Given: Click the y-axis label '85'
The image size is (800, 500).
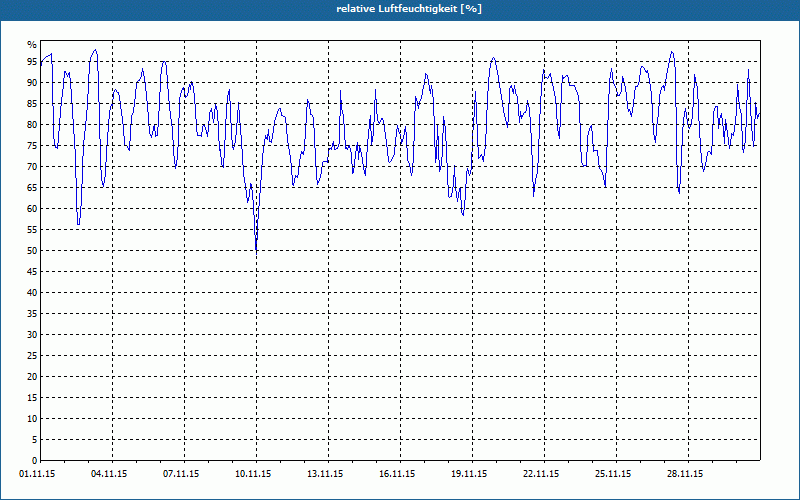Looking at the screenshot, I should click(x=32, y=104).
